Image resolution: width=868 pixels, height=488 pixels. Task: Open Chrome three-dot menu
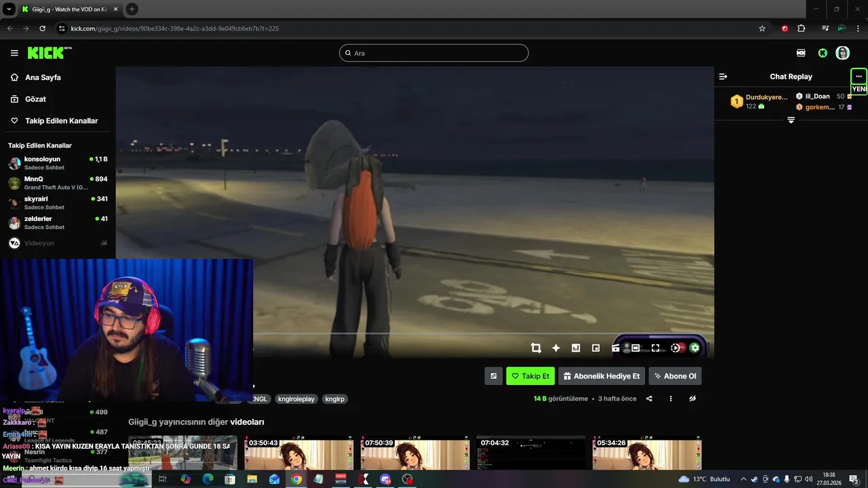(x=858, y=28)
